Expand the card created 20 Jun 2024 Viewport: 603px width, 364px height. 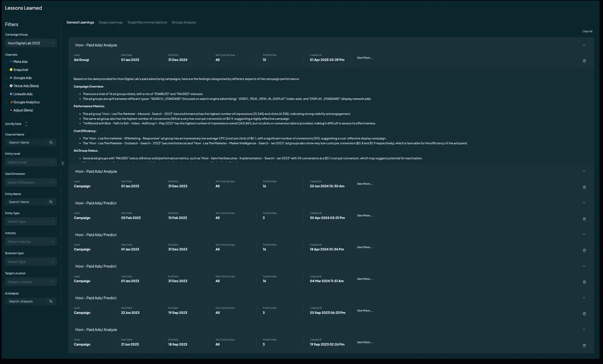coord(584,171)
